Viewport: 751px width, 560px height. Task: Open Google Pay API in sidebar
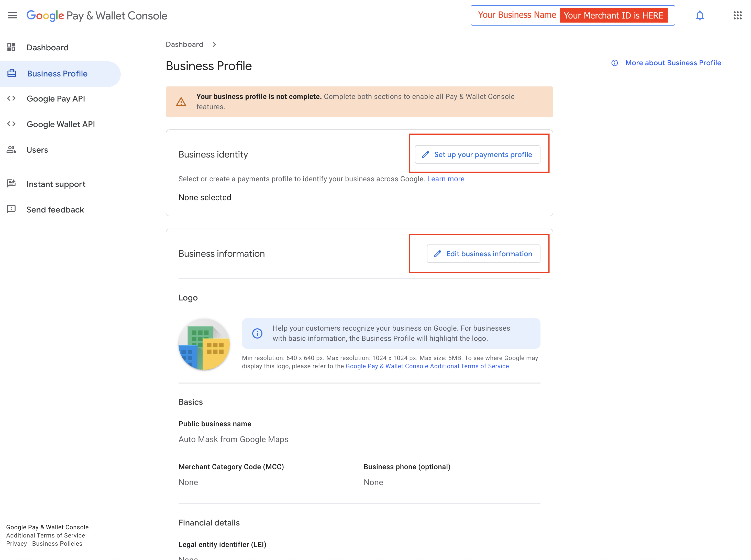[x=56, y=99]
